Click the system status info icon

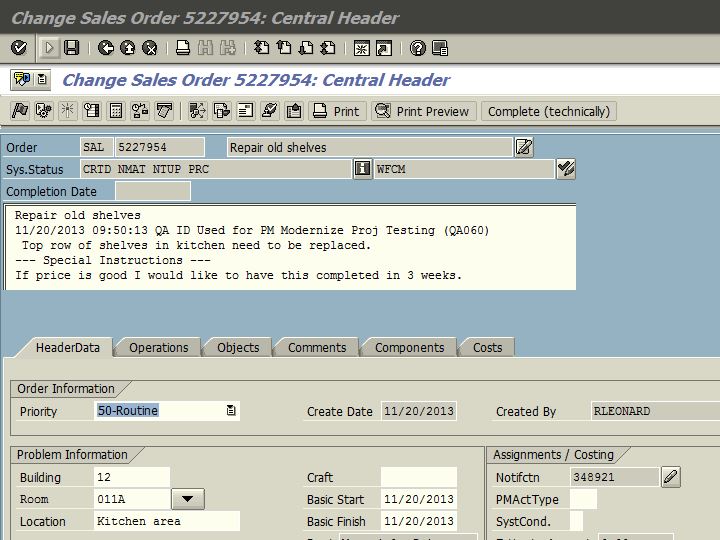[363, 169]
